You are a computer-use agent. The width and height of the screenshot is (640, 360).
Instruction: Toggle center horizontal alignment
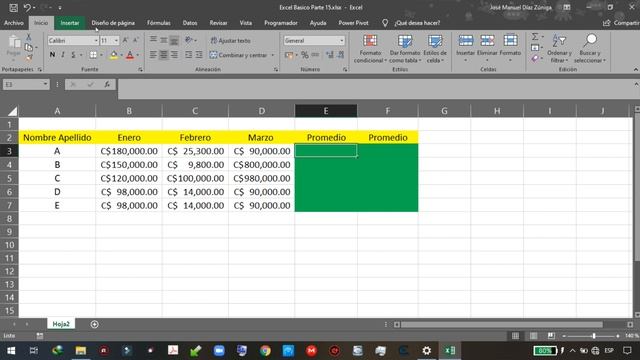tap(164, 55)
